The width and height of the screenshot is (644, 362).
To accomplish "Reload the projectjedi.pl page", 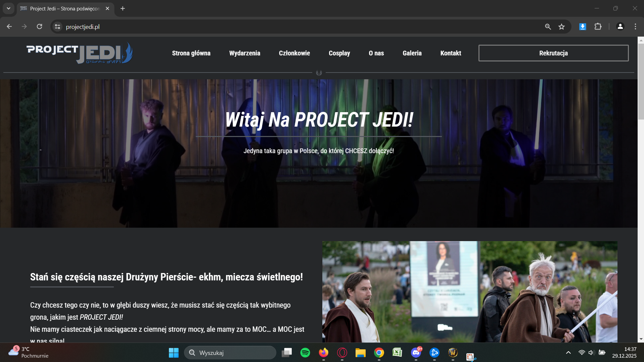I will pyautogui.click(x=39, y=27).
